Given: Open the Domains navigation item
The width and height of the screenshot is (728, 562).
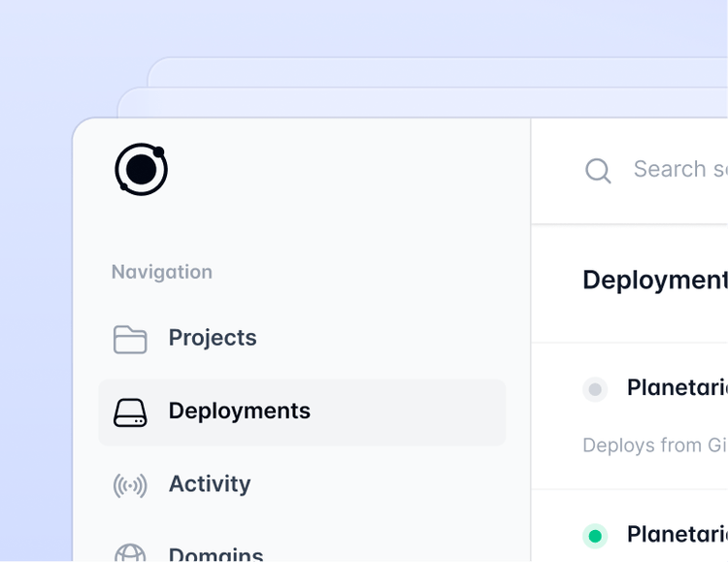Looking at the screenshot, I should point(215,553).
